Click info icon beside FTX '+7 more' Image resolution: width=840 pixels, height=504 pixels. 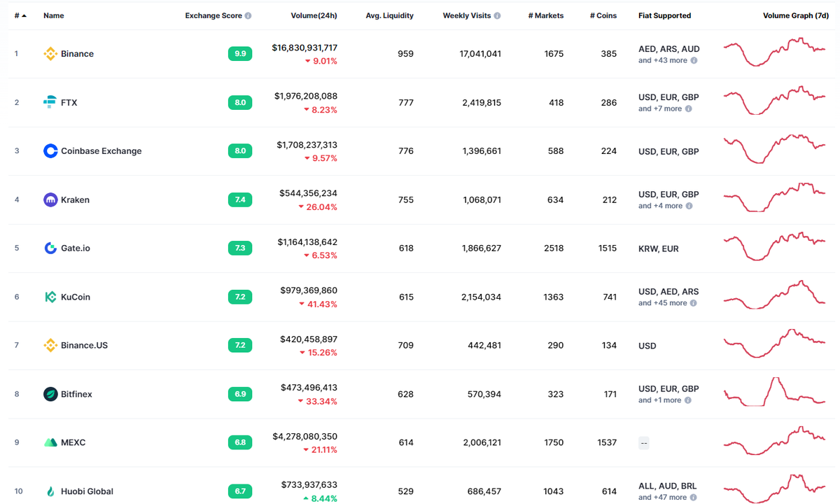pyautogui.click(x=688, y=108)
